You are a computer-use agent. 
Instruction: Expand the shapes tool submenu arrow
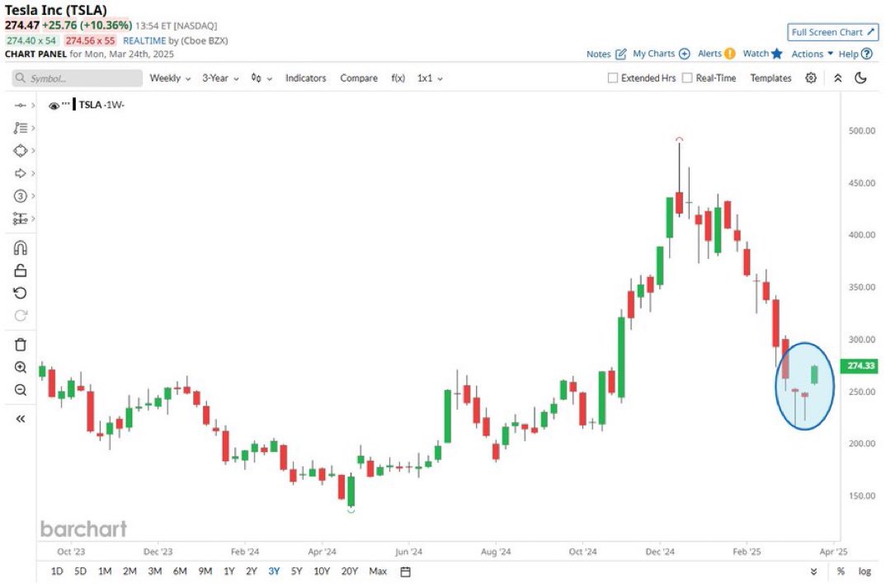33,151
